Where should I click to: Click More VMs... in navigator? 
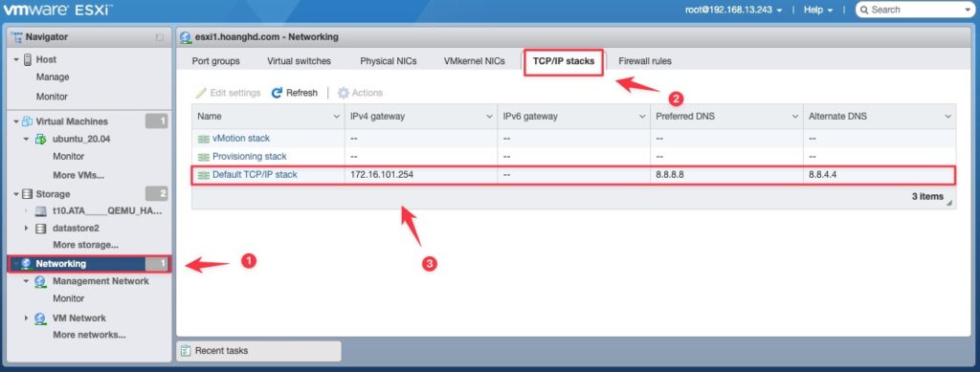point(78,175)
